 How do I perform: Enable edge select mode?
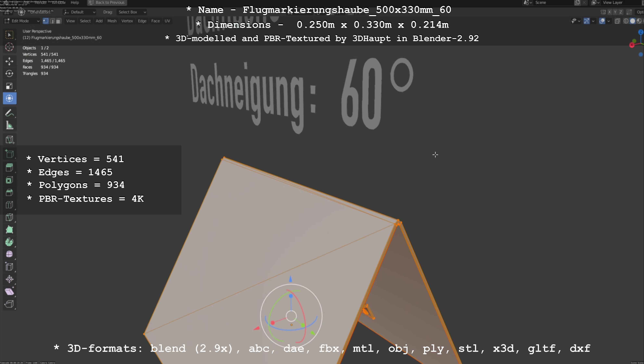(52, 21)
